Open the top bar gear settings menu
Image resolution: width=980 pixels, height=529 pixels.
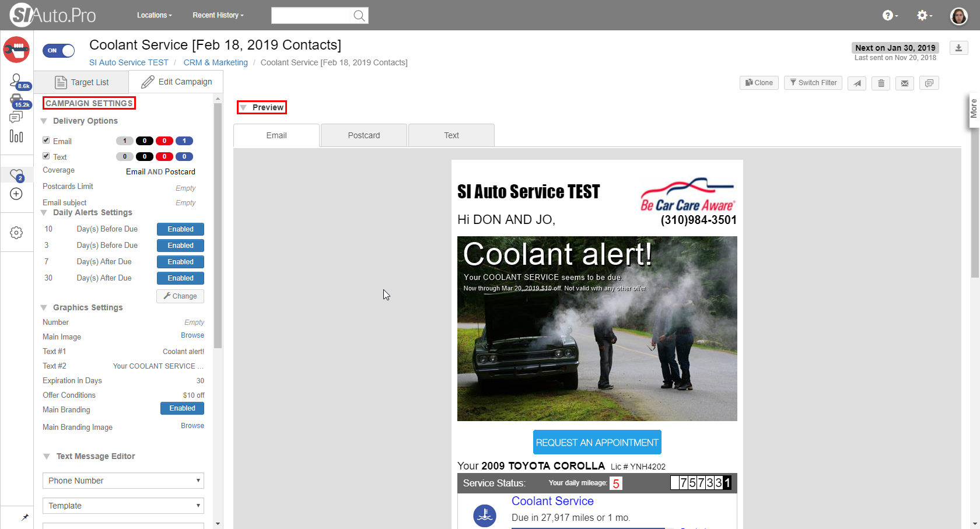click(x=924, y=15)
